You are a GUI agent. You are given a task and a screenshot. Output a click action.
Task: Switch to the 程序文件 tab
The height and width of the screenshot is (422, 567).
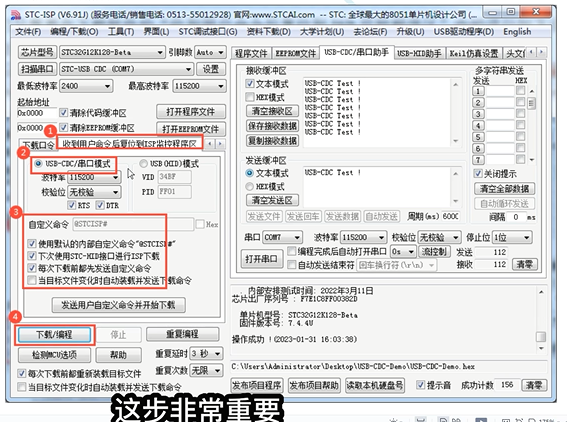tap(251, 54)
